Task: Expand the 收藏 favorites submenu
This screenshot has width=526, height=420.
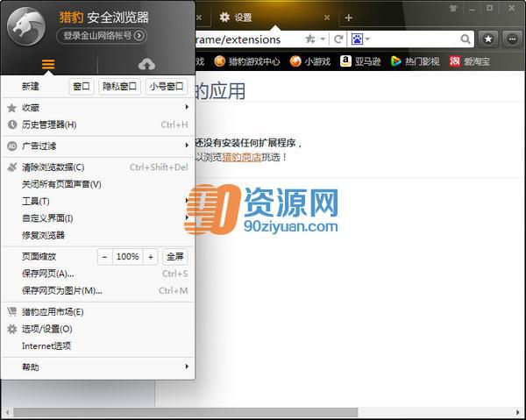Action: coord(97,108)
